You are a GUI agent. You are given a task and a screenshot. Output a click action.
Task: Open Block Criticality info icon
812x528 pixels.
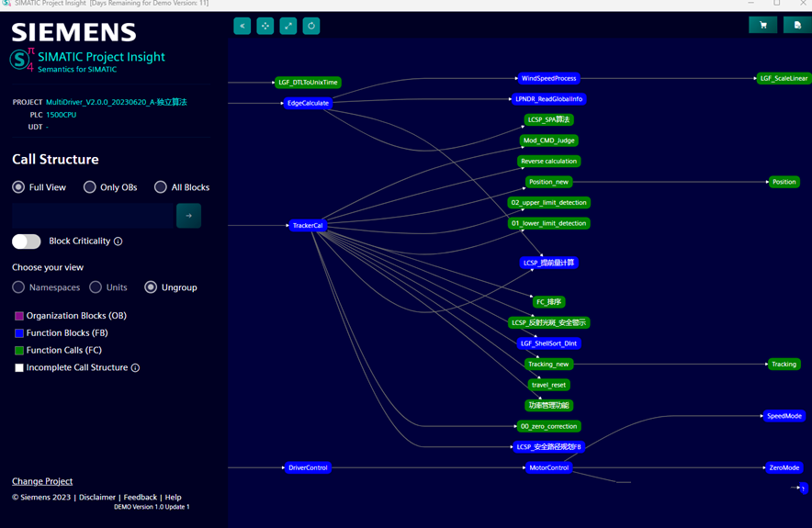coord(118,242)
